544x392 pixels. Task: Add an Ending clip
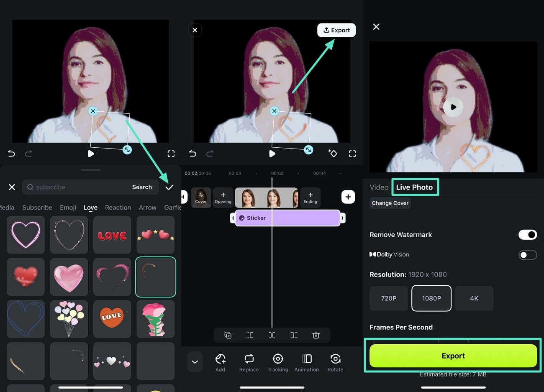click(x=310, y=197)
